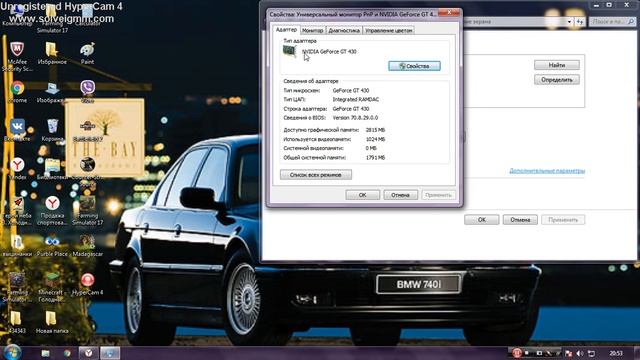Switch to the Диагностика tab
Viewport: 640px width, 360px height.
tap(344, 31)
